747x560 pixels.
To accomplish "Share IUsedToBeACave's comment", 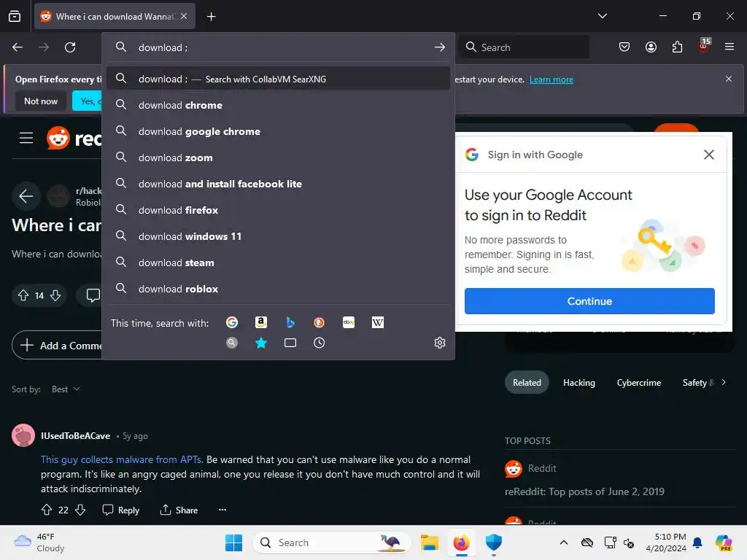I will pos(179,510).
